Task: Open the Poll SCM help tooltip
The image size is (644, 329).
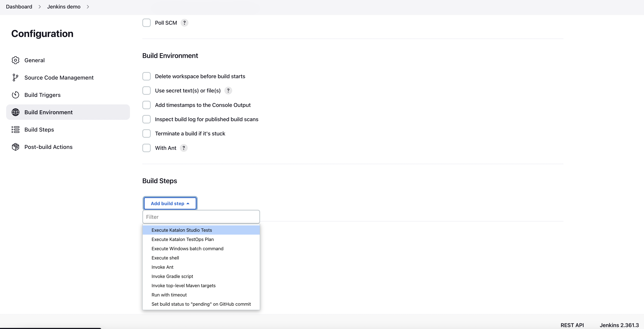Action: (x=184, y=23)
